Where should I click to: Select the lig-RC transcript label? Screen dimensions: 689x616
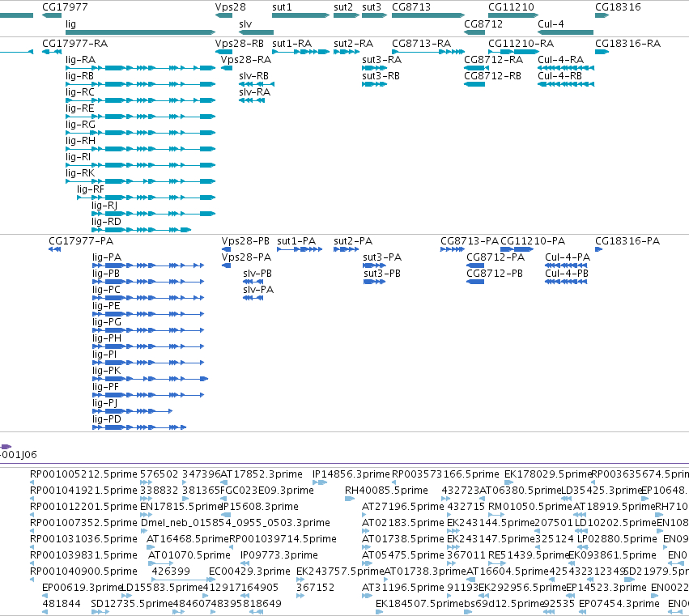(x=80, y=92)
